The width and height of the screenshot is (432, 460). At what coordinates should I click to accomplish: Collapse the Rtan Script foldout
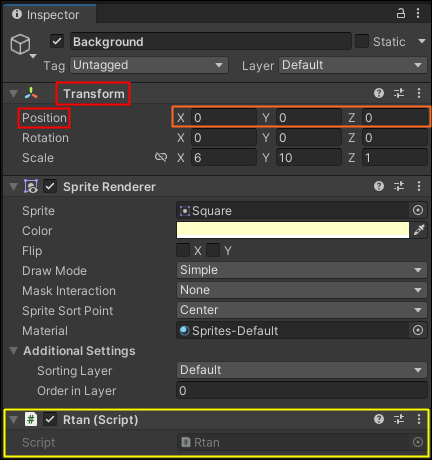tap(13, 419)
